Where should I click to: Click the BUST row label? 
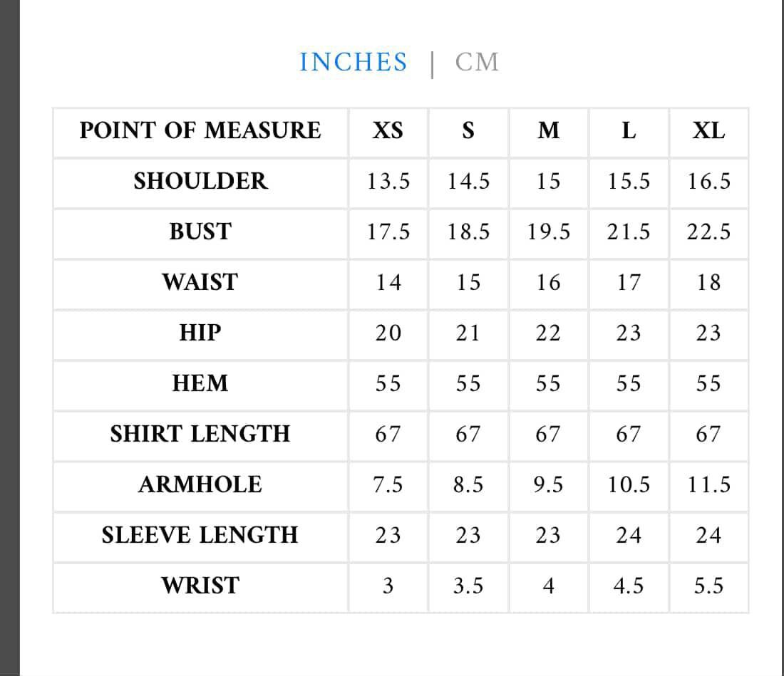[200, 232]
